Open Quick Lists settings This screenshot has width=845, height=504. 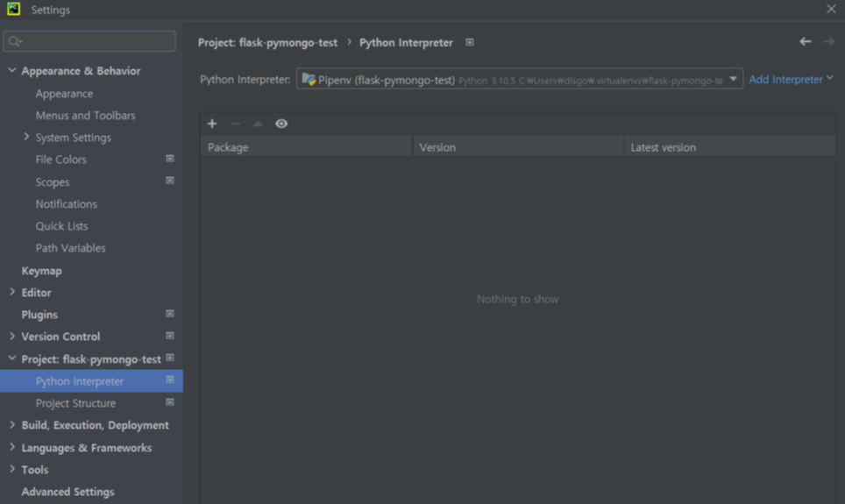[61, 226]
